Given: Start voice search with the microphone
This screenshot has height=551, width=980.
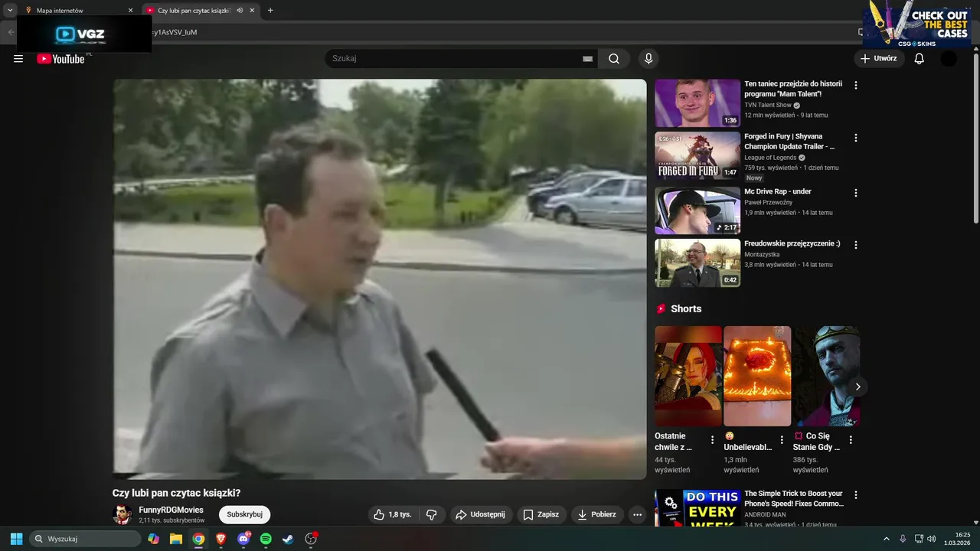Looking at the screenshot, I should [x=648, y=59].
